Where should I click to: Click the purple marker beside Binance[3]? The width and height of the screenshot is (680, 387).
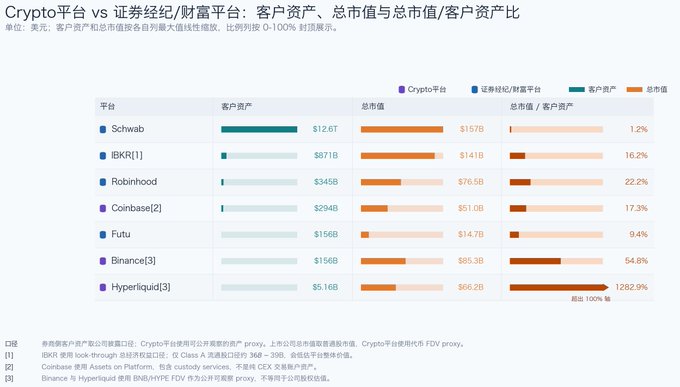(x=103, y=261)
